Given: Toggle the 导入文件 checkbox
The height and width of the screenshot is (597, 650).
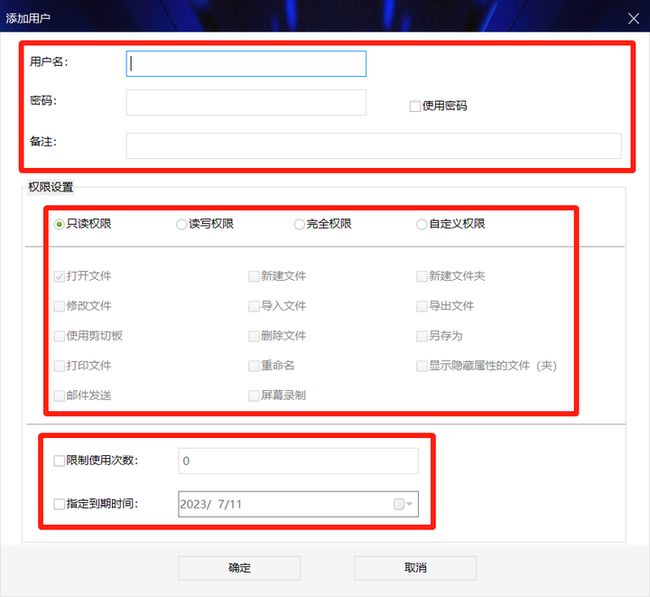Looking at the screenshot, I should (x=254, y=306).
